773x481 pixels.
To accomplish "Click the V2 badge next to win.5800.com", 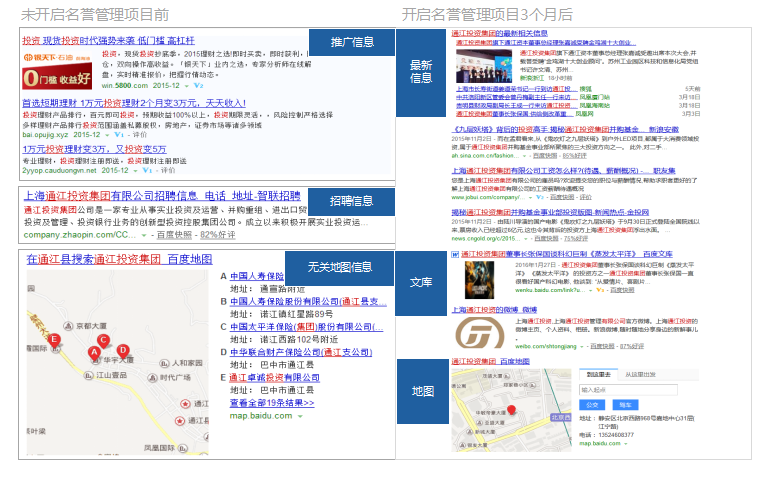I will click(198, 86).
